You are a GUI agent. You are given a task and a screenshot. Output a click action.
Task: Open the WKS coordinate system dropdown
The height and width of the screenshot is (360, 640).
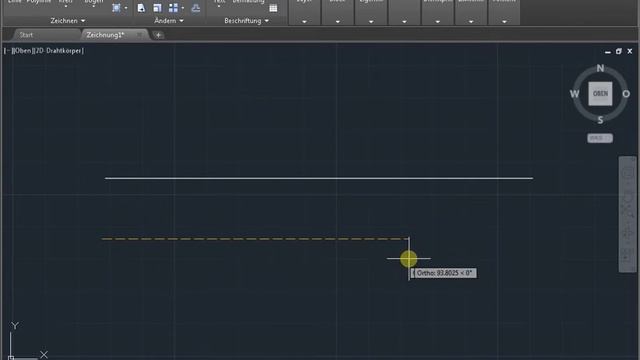(x=600, y=138)
